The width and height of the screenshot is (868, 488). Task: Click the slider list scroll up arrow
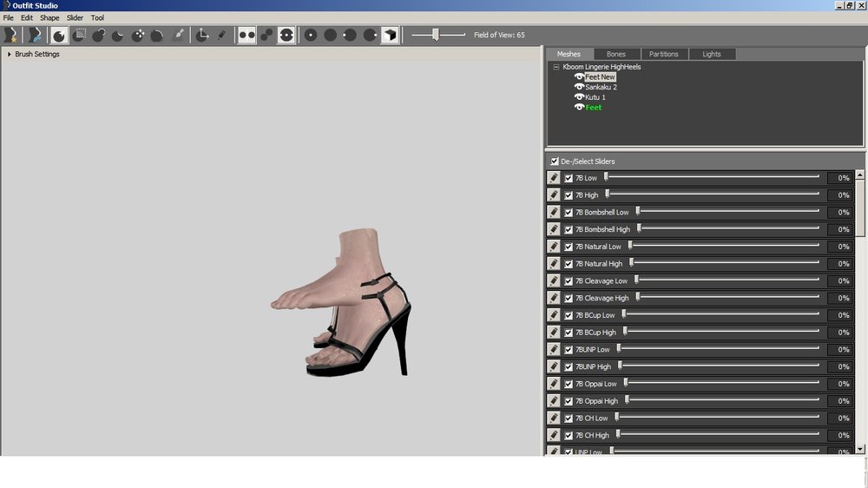point(859,175)
